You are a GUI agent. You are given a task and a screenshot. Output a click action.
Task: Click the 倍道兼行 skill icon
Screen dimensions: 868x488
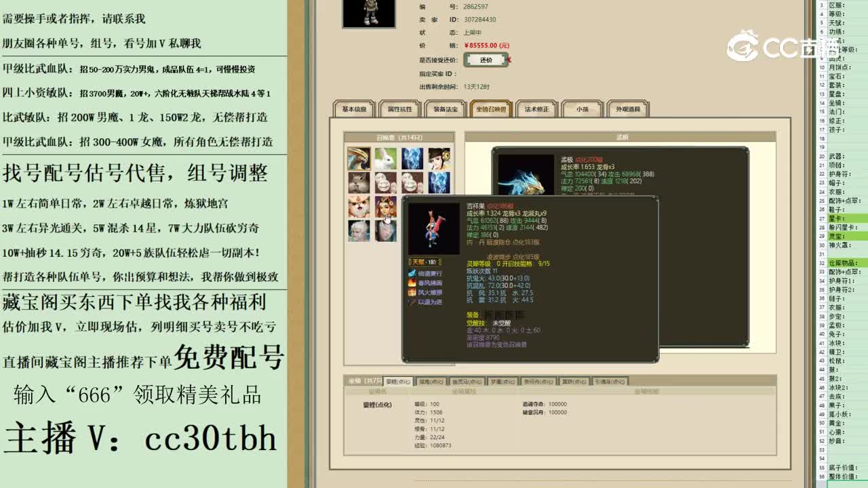tap(412, 273)
